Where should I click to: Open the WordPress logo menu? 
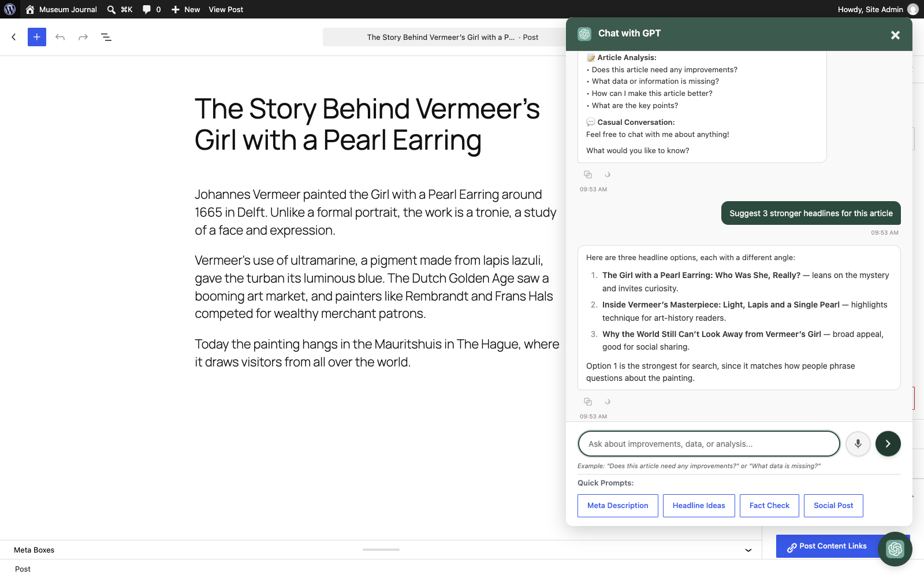coord(10,9)
